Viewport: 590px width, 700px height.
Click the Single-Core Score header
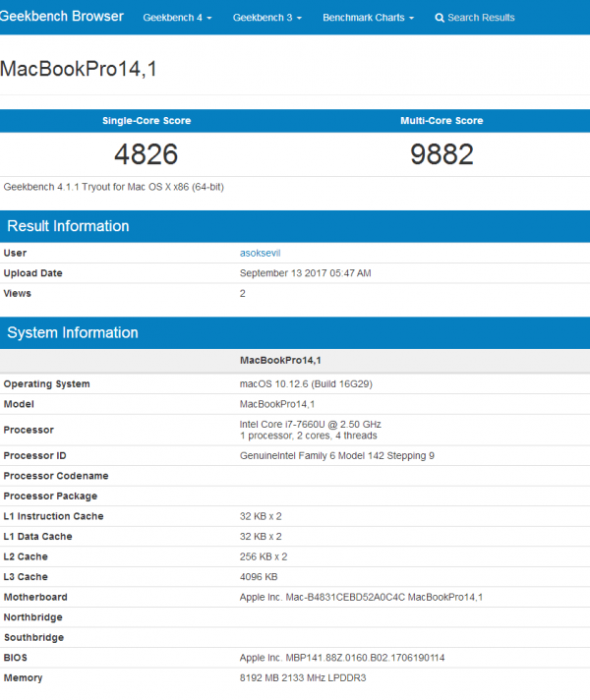147,121
